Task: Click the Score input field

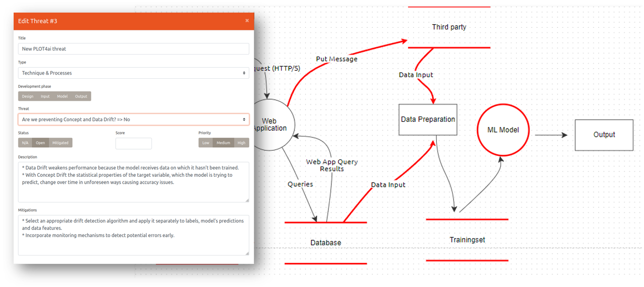Action: point(134,143)
